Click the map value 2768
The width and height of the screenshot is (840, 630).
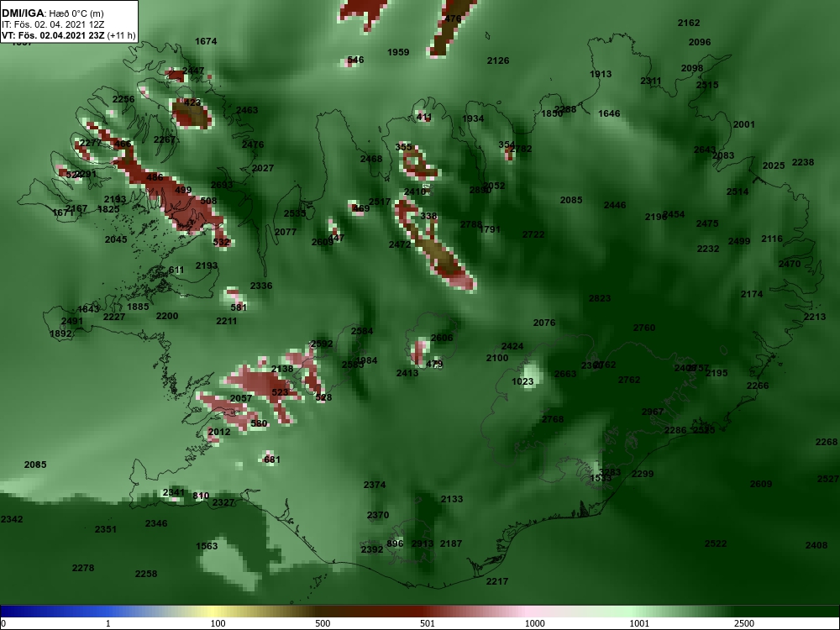click(553, 419)
